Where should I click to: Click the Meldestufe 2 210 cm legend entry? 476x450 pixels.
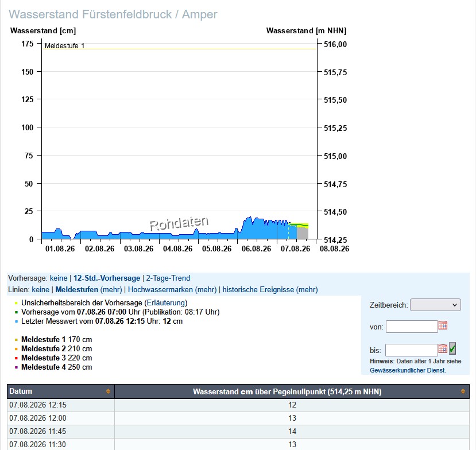click(x=56, y=348)
